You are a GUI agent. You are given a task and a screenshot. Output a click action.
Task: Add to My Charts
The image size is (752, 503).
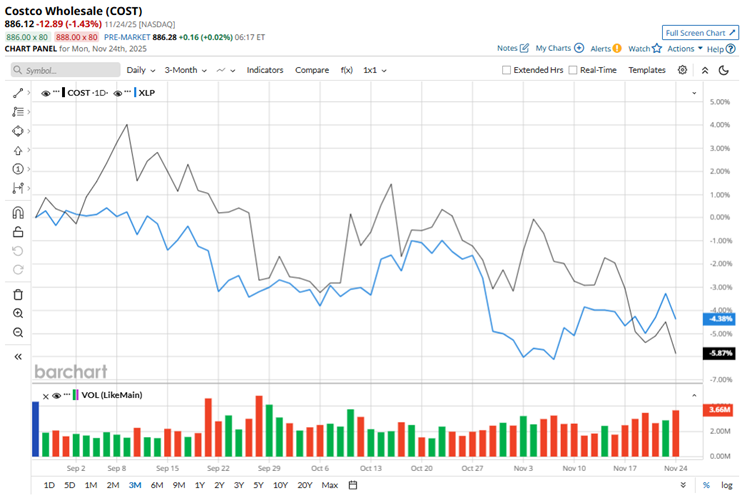(559, 48)
